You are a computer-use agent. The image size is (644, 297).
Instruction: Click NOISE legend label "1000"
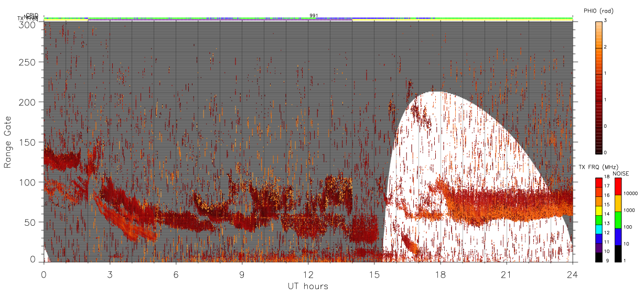[x=629, y=210]
